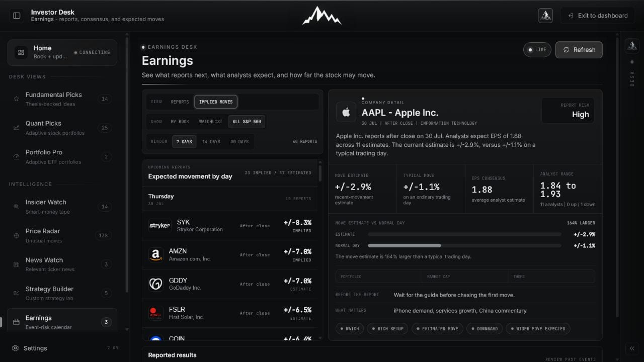Click the star icon for Fundamental Picks
Screen dimensions: 644x362
pos(16,99)
